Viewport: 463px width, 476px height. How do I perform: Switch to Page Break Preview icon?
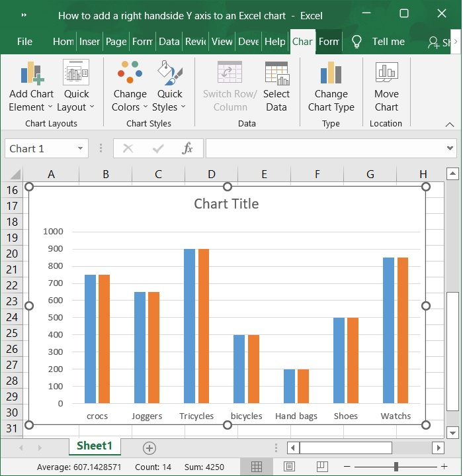322,467
